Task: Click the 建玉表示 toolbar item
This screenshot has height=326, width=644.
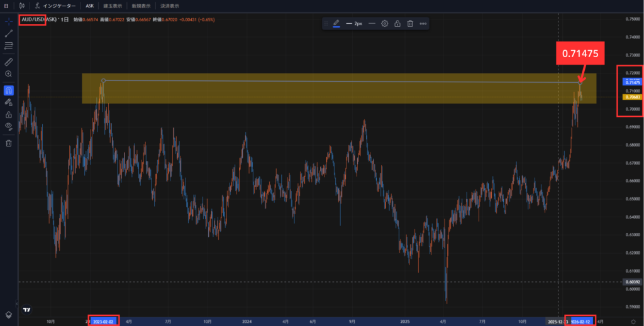Action: [113, 6]
